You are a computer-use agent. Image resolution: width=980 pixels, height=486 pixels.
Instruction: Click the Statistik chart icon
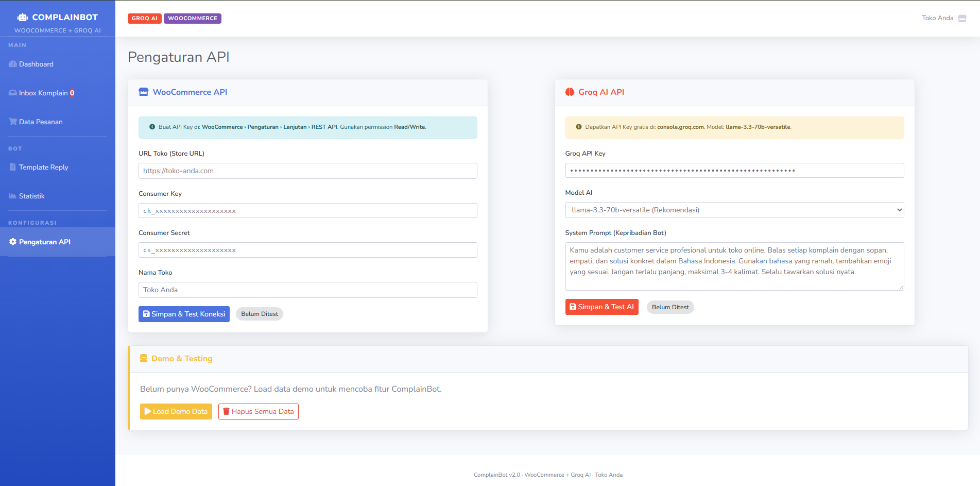coord(13,196)
